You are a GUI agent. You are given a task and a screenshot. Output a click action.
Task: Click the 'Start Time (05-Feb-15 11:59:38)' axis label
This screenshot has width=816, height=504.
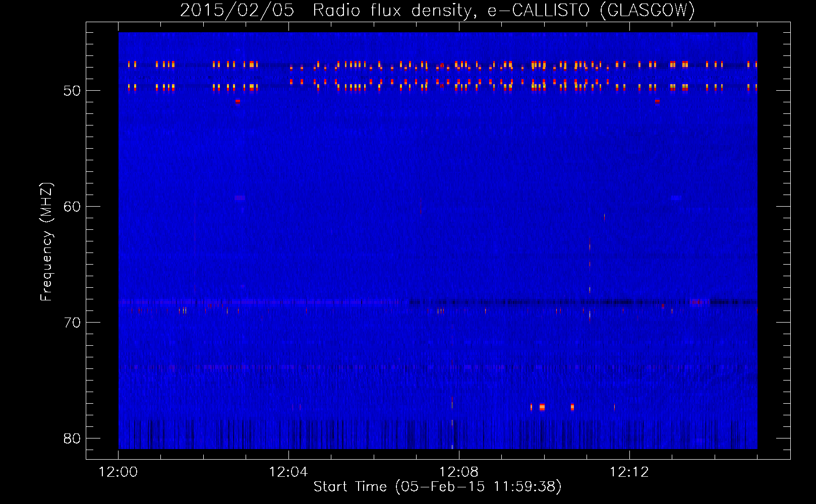(x=437, y=487)
